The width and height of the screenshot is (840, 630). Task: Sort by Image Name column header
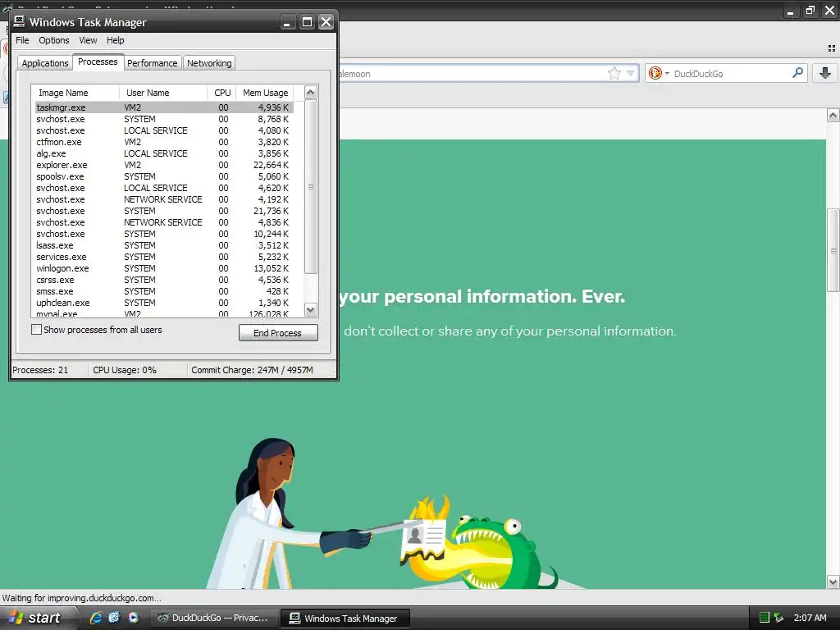[75, 93]
